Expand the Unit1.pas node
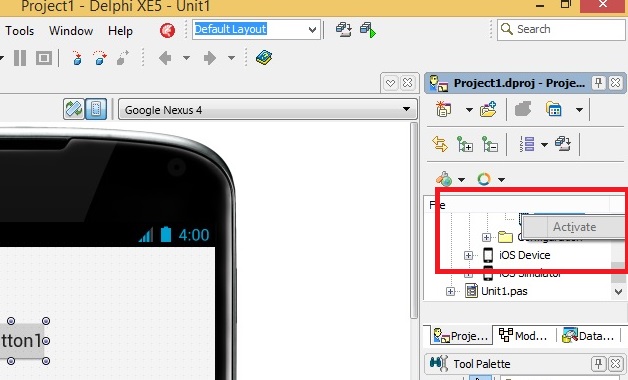Viewport: 628px width, 380px height. point(451,291)
